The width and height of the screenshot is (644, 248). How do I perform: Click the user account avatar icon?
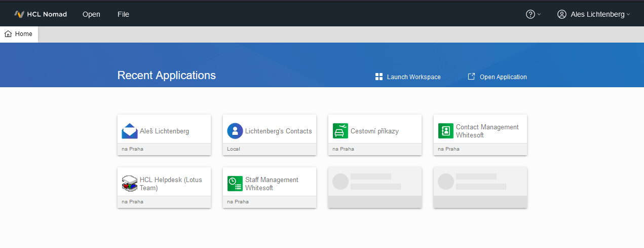coord(561,14)
